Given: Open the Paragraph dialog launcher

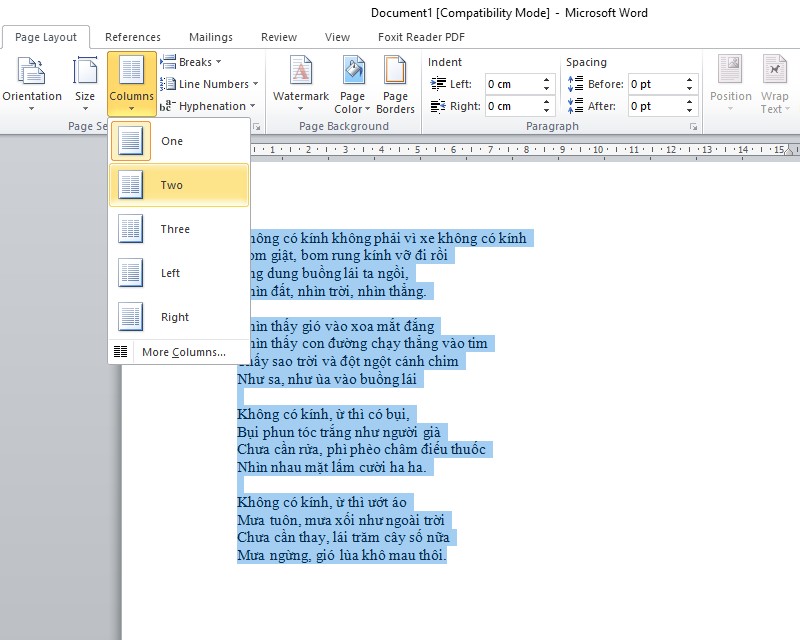Looking at the screenshot, I should coord(693,127).
